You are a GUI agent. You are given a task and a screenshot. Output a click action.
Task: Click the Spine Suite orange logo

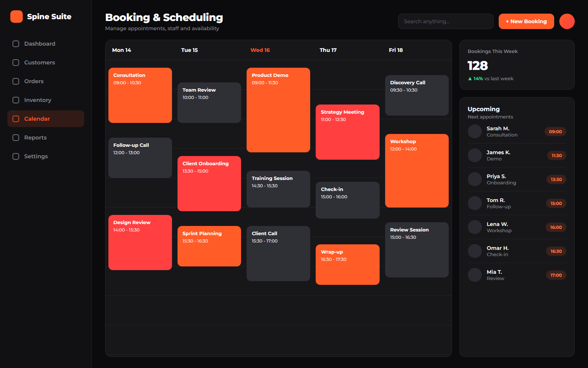(x=17, y=17)
